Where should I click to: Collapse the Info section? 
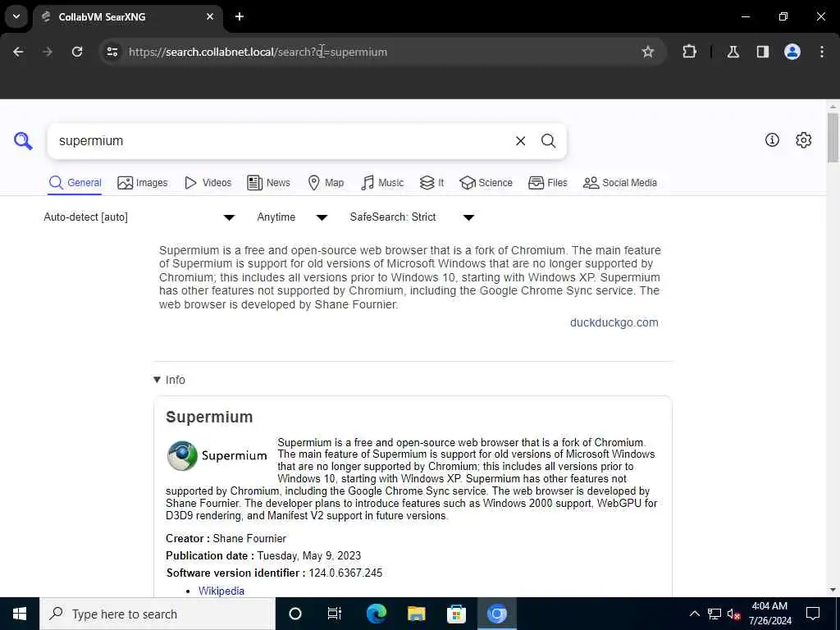pos(169,380)
